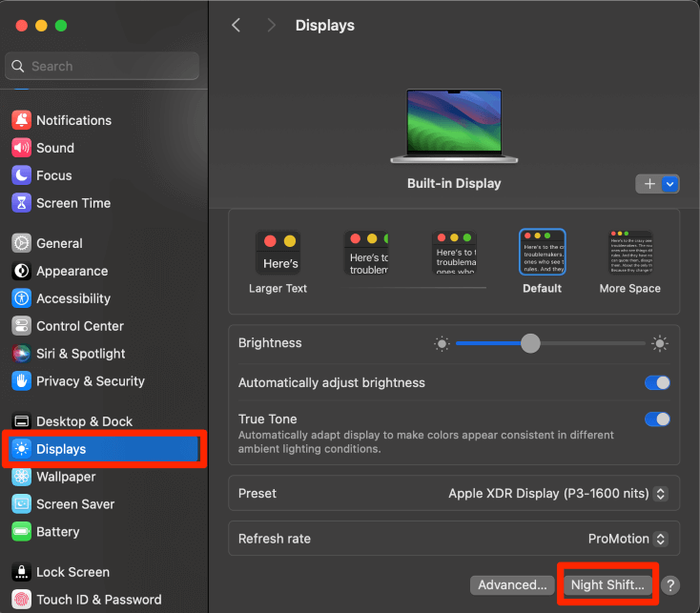The height and width of the screenshot is (613, 700).
Task: Click the Control Center icon
Action: tap(21, 326)
